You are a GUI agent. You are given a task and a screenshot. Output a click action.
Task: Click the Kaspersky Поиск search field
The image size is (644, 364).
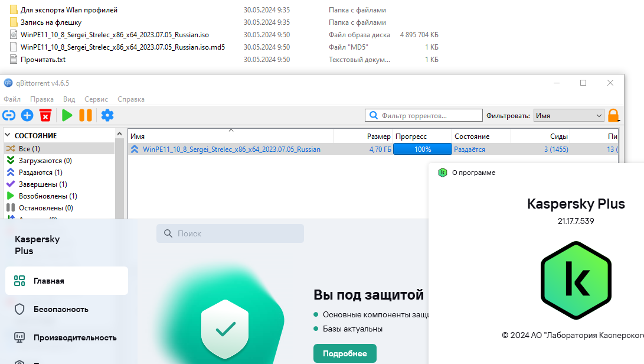click(x=230, y=233)
